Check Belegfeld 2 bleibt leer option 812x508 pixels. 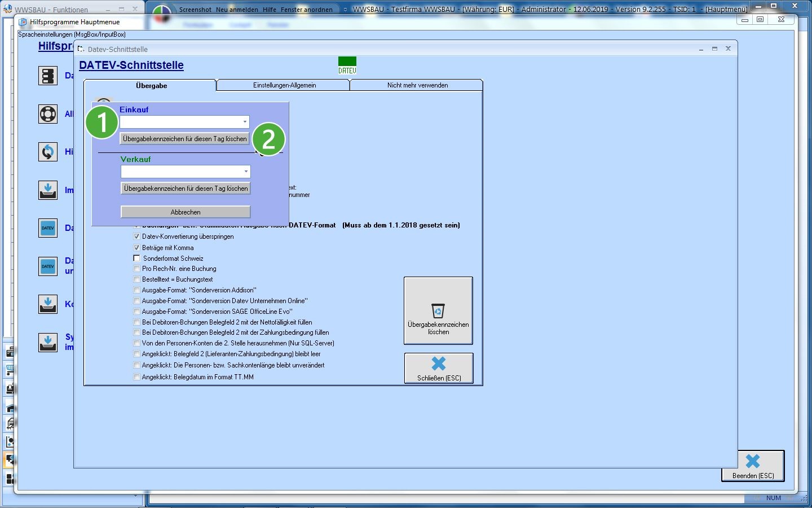pos(136,354)
